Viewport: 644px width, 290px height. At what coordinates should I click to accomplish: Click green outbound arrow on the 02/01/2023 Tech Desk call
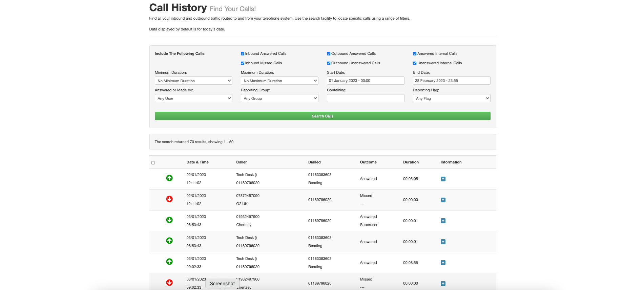pyautogui.click(x=169, y=178)
